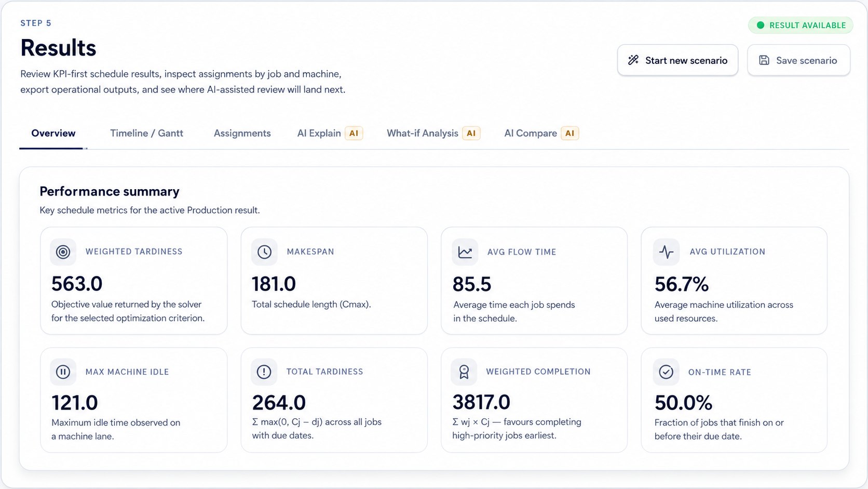Click the Weighted Completion award icon

click(x=464, y=372)
